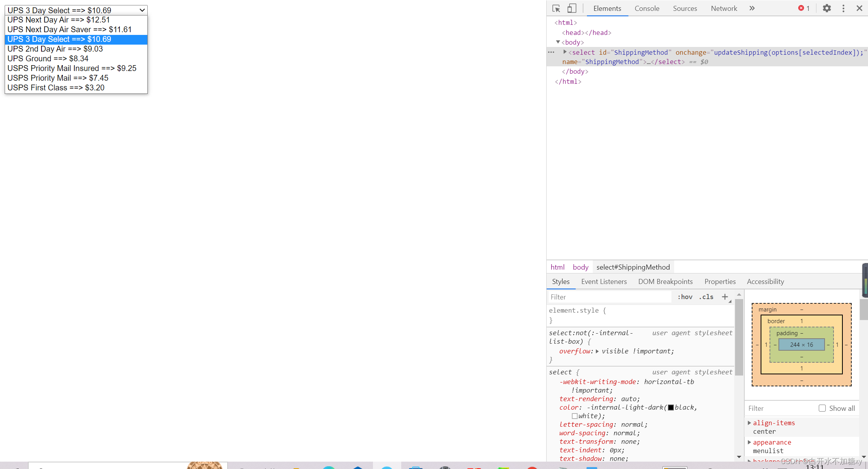Click body in the breadcrumb trail

[580, 267]
